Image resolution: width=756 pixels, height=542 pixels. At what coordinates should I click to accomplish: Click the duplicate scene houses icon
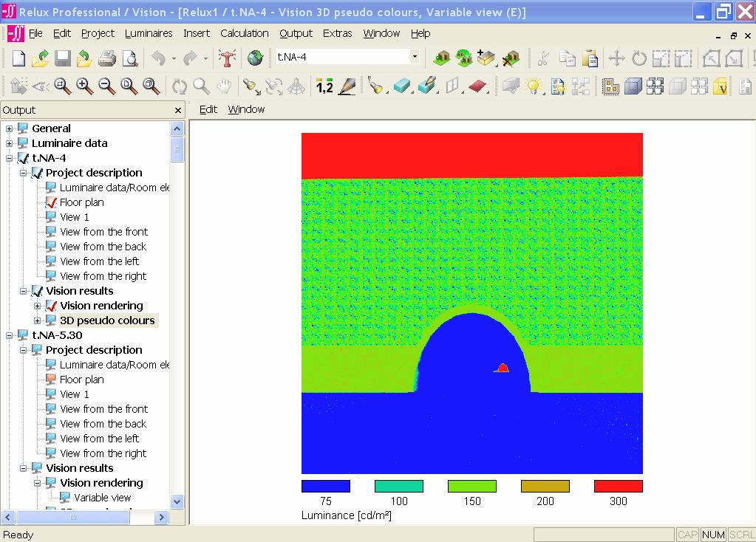click(464, 58)
